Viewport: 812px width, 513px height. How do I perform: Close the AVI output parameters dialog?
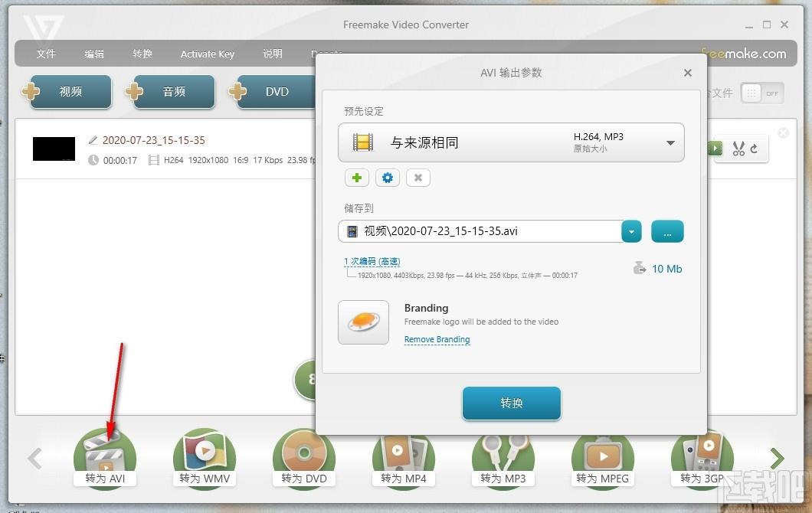[688, 73]
